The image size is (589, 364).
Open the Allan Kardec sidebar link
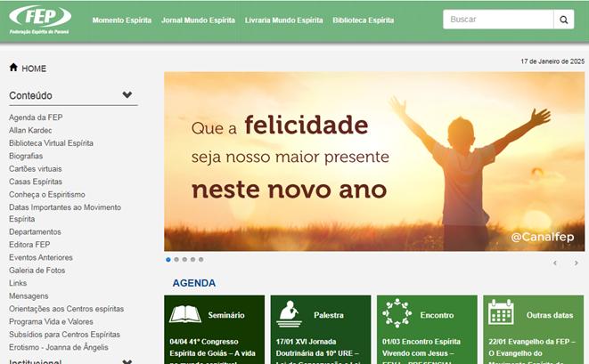coord(30,130)
